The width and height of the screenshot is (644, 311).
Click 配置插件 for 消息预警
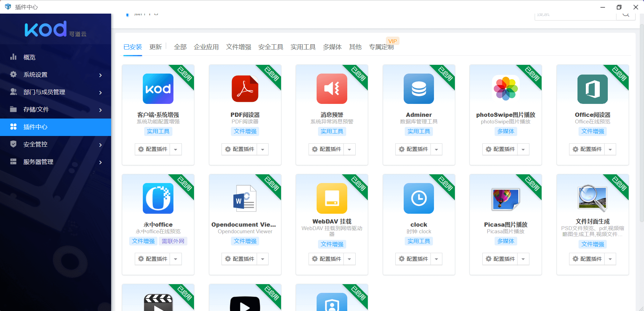click(326, 149)
